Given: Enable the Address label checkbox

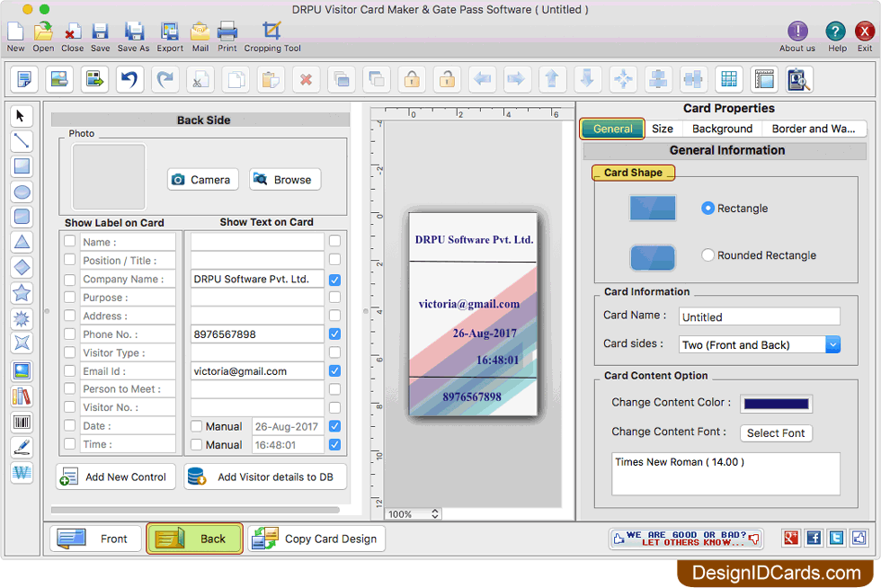Looking at the screenshot, I should click(70, 316).
